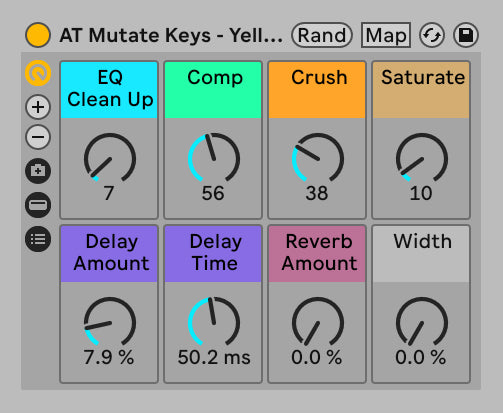Select the Reverb Amount macro header
Screen dimensions: 503x413
coord(317,254)
